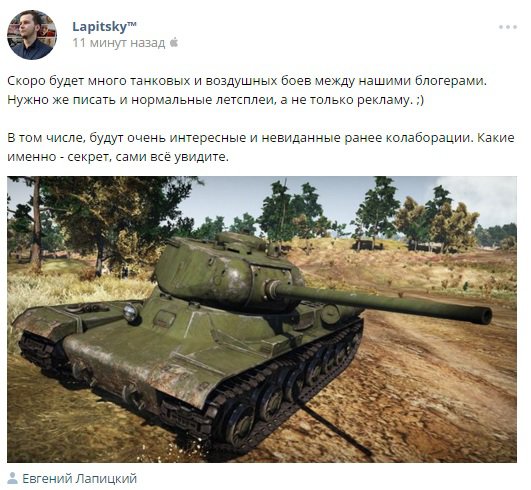Open the tank screenshot attachment
This screenshot has height=490, width=531.
[x=262, y=319]
